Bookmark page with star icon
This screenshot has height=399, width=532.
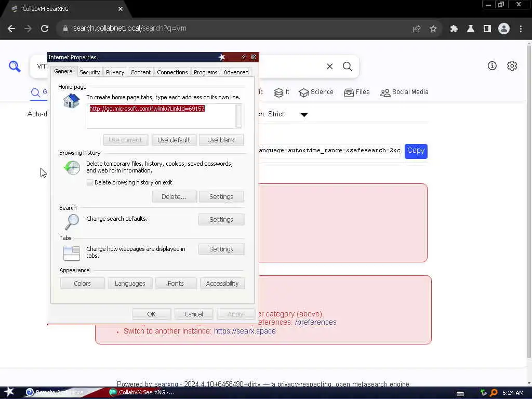(433, 29)
